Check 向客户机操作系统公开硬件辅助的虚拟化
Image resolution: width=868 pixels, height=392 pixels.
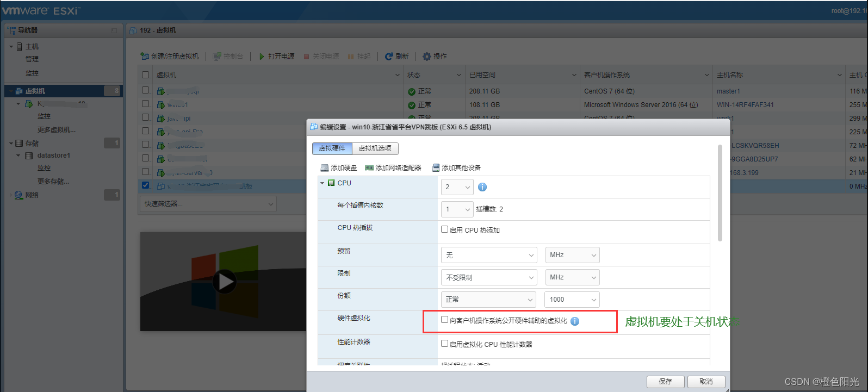tap(444, 320)
